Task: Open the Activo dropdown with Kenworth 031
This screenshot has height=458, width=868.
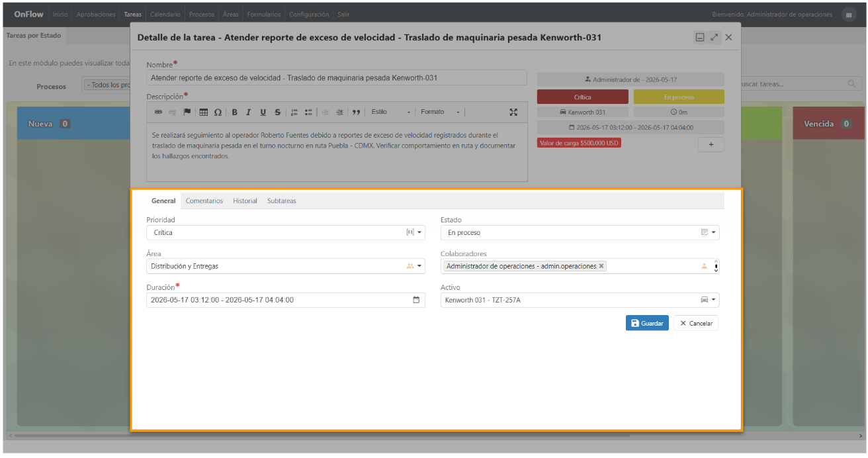Action: pos(580,300)
